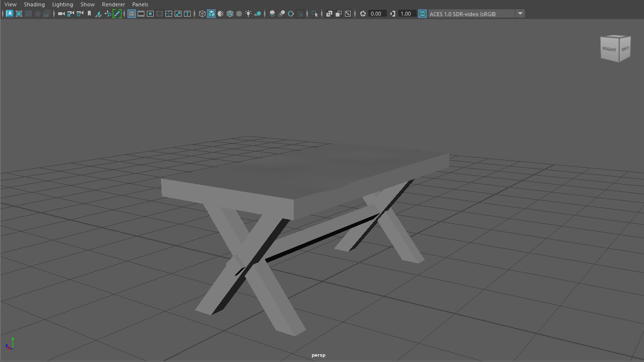The image size is (644, 362).
Task: Toggle the viewport Grid button
Action: tap(132, 14)
